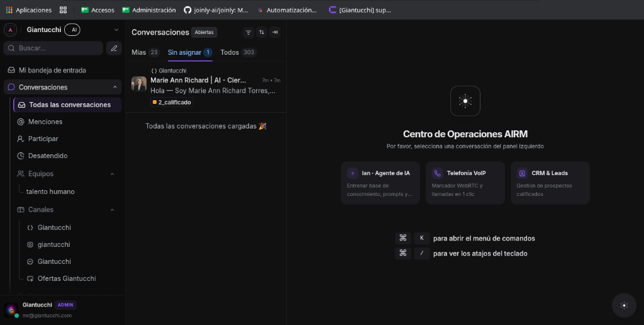Viewport: 644px width, 325px height.
Task: Click the Giantucchi workspace logo icon
Action: [x=10, y=30]
